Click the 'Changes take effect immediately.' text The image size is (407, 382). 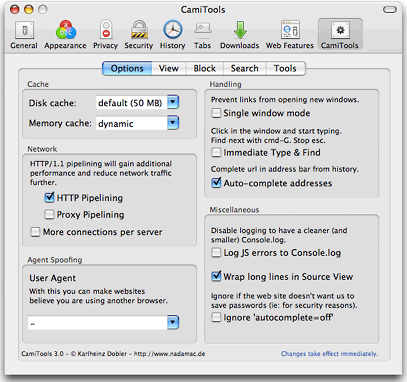tap(329, 354)
